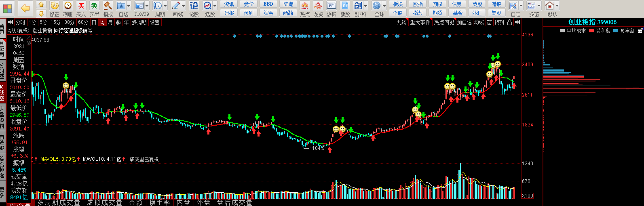Click the 基金 funds button

457,13
